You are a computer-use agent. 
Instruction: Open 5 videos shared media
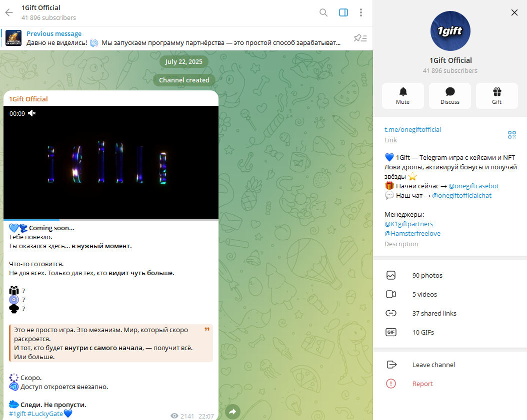pos(424,294)
